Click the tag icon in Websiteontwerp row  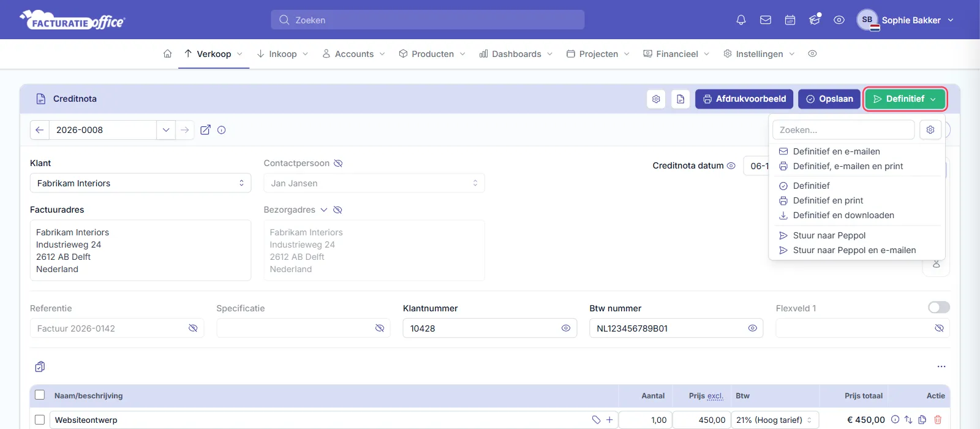pyautogui.click(x=596, y=420)
